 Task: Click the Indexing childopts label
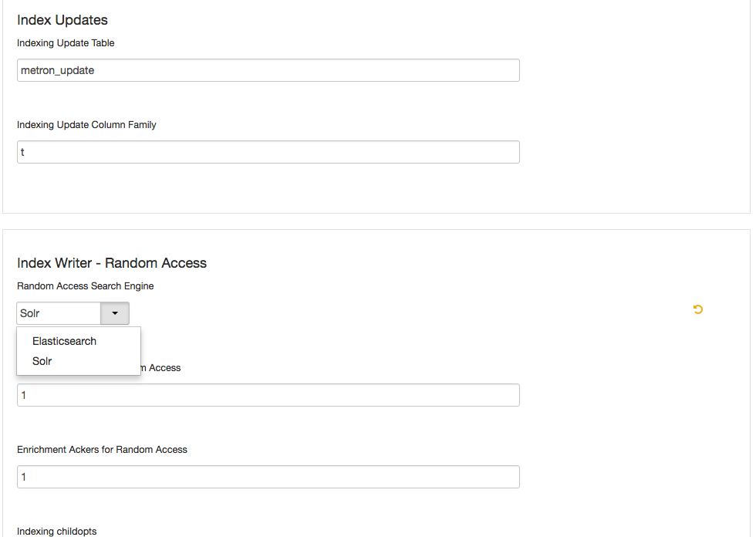[57, 532]
